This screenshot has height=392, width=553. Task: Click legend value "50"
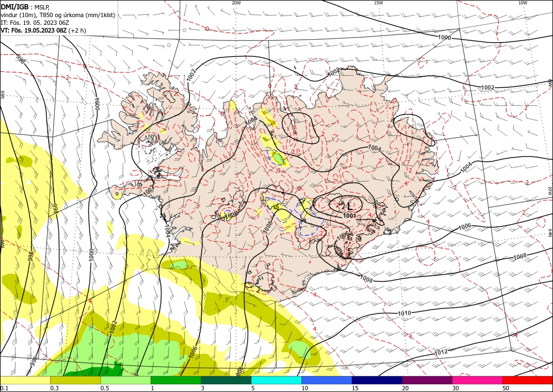pyautogui.click(x=506, y=388)
